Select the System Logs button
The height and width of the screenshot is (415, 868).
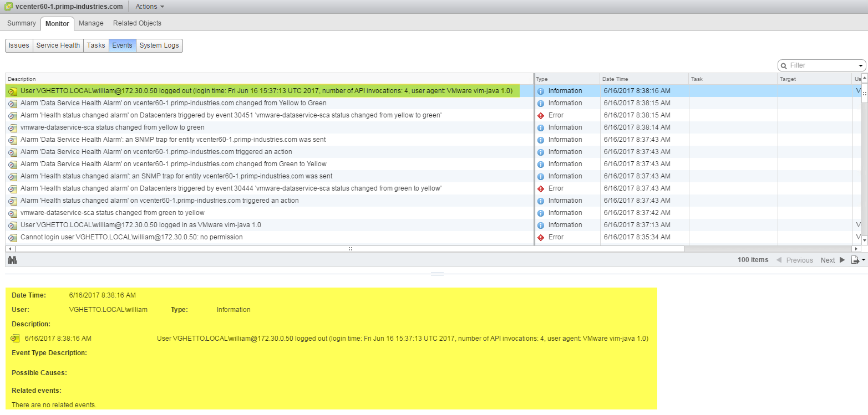[x=159, y=45]
